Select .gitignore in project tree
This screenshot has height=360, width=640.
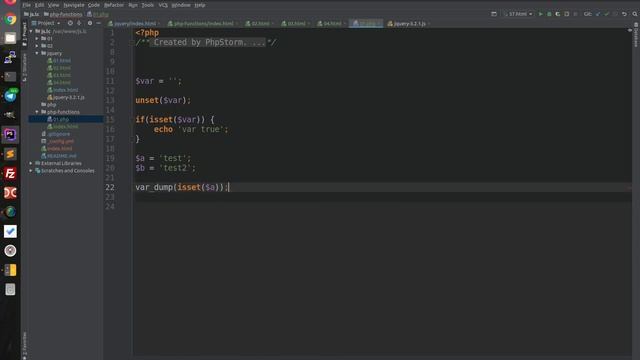click(56, 134)
